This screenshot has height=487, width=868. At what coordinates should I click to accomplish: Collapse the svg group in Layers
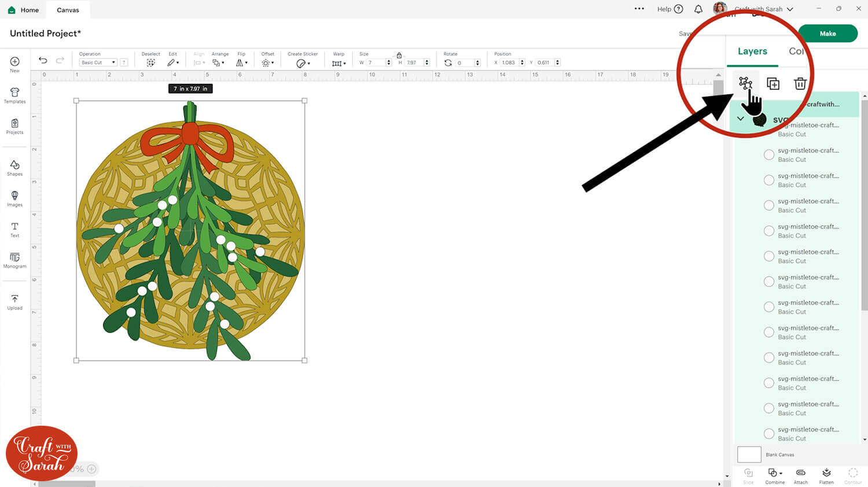[x=740, y=119]
